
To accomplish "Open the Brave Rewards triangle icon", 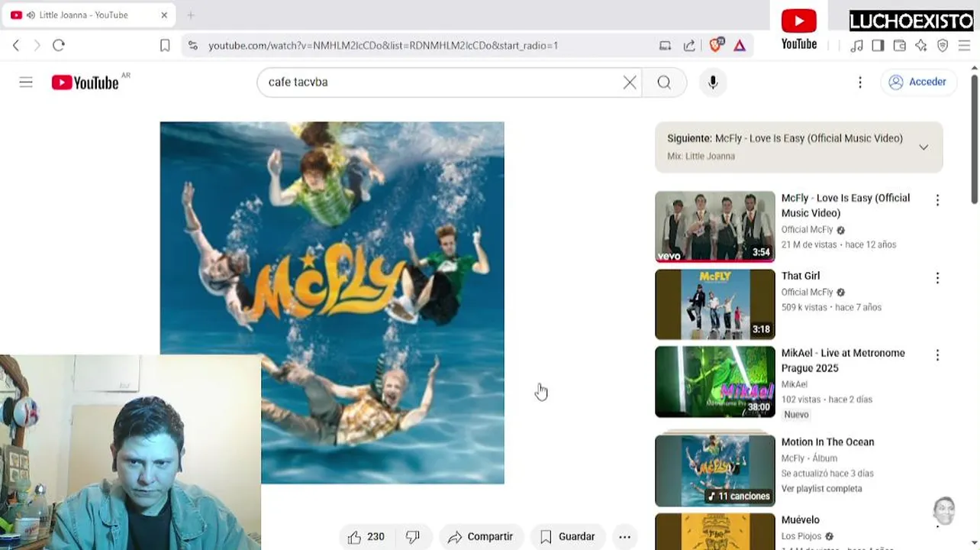I will click(x=740, y=46).
